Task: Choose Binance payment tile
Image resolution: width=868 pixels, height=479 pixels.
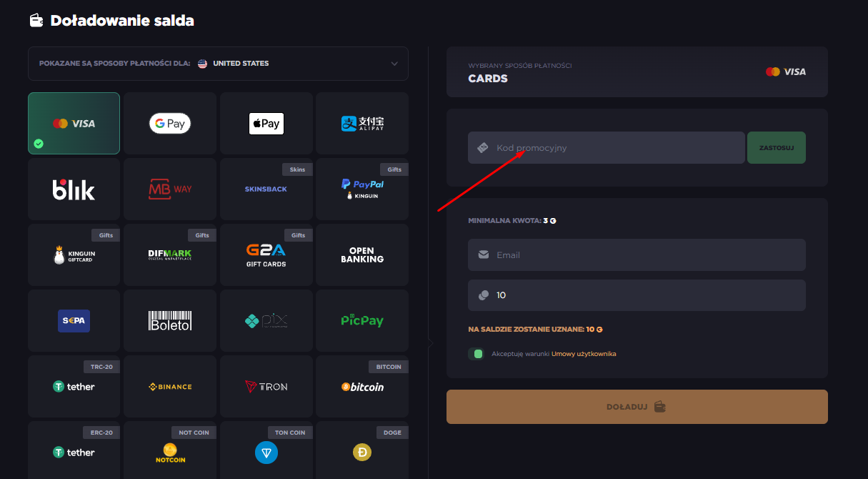Action: pyautogui.click(x=170, y=386)
